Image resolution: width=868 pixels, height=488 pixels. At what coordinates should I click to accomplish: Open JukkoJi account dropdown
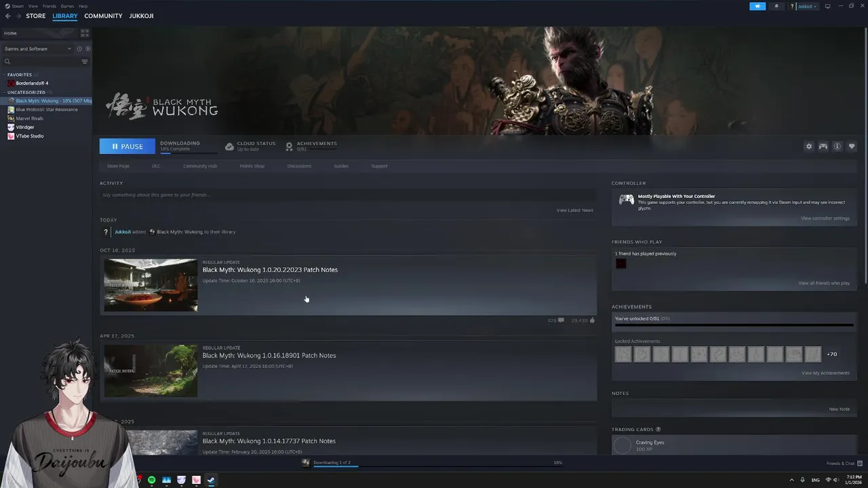pyautogui.click(x=806, y=6)
